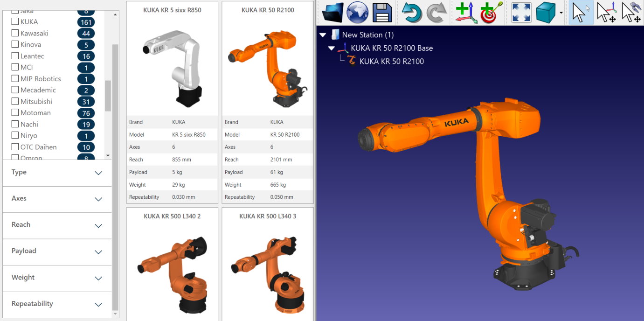The width and height of the screenshot is (644, 321).
Task: Click the 0.050 mm repeatability value
Action: (x=282, y=197)
